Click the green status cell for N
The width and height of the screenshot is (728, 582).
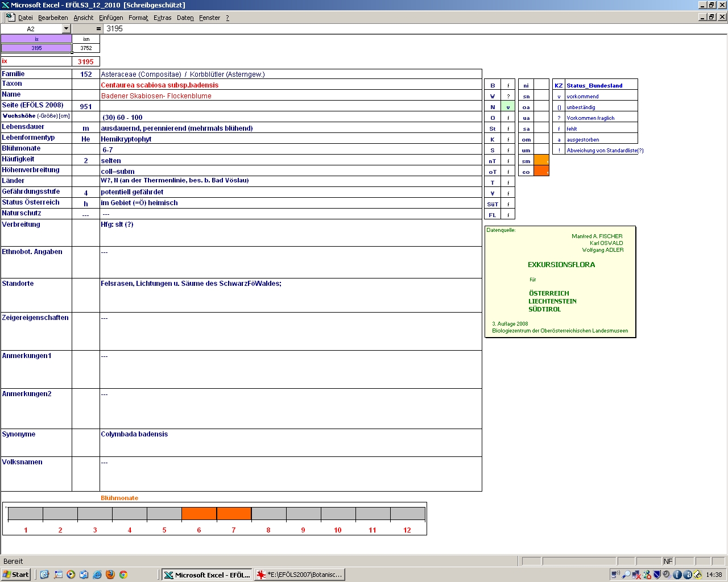click(508, 107)
